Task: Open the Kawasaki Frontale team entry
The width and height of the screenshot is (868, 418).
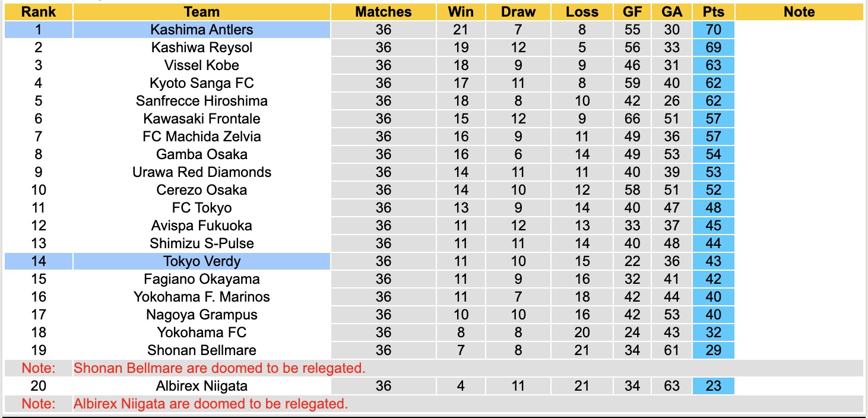Action: 201,119
